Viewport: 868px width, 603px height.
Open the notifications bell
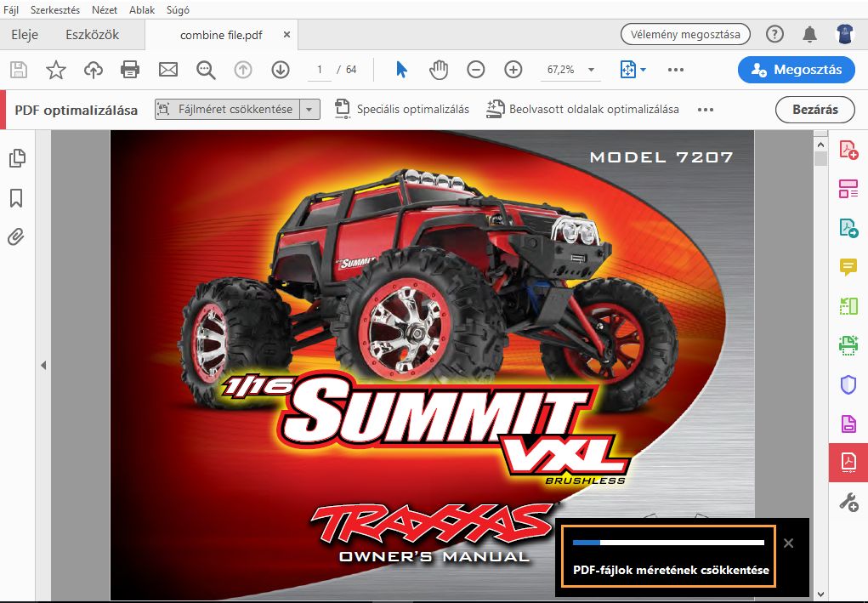[810, 34]
